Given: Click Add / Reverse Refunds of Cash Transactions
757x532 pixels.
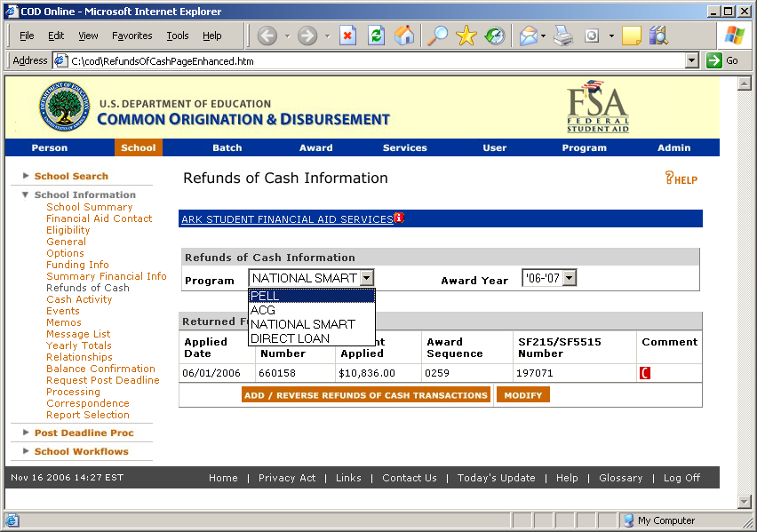Looking at the screenshot, I should [366, 395].
